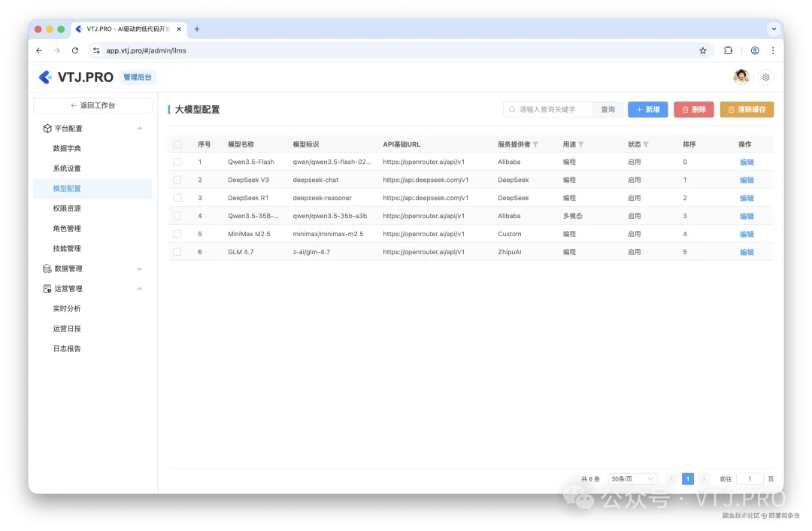Expand the 数据管理 menu group
The image size is (812, 531).
(x=139, y=269)
